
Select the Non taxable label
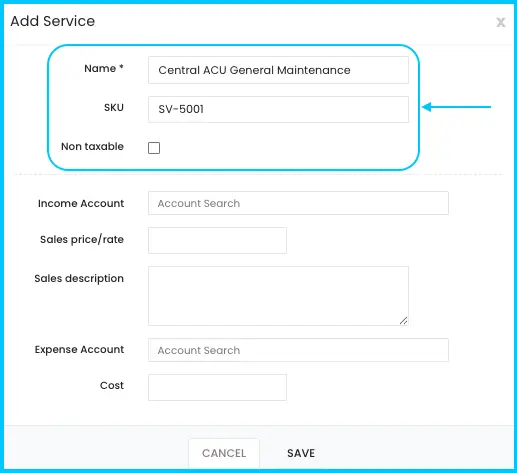(x=92, y=146)
